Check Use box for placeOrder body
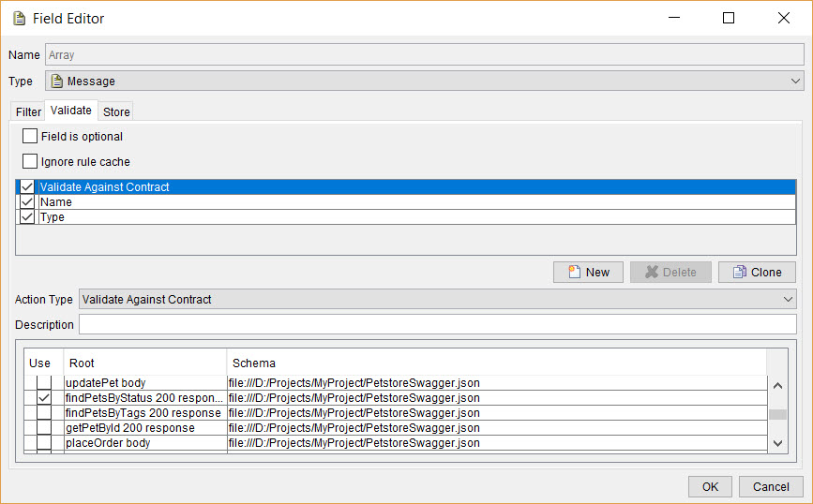The height and width of the screenshot is (504, 813). [x=44, y=443]
